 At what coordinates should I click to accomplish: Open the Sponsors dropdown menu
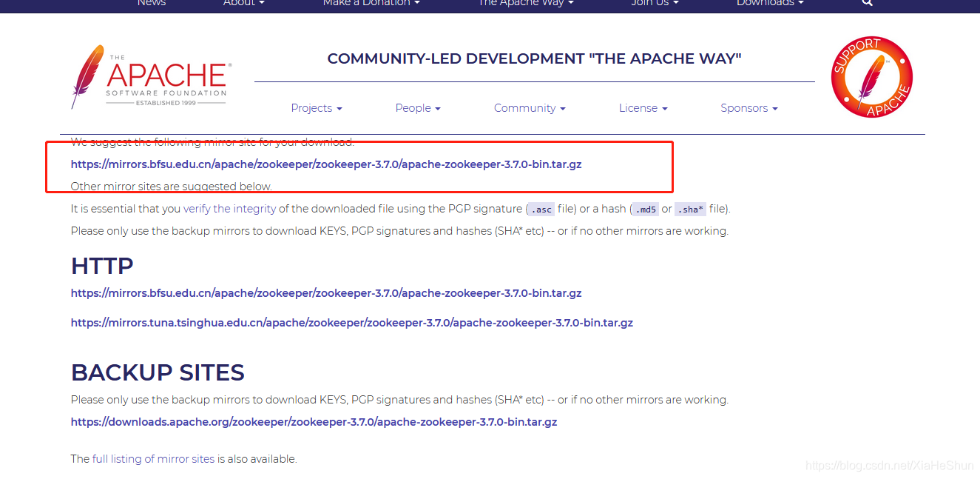point(749,108)
